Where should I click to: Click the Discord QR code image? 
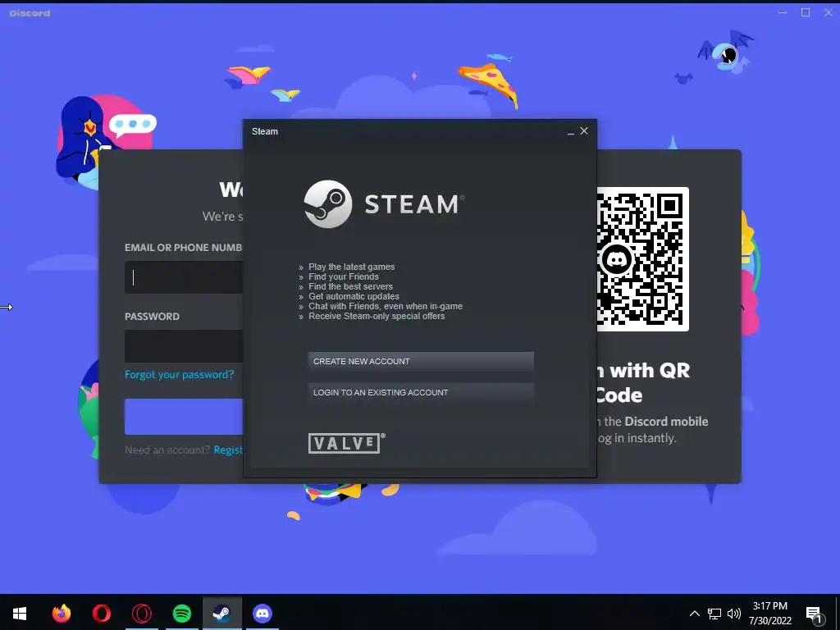coord(643,258)
